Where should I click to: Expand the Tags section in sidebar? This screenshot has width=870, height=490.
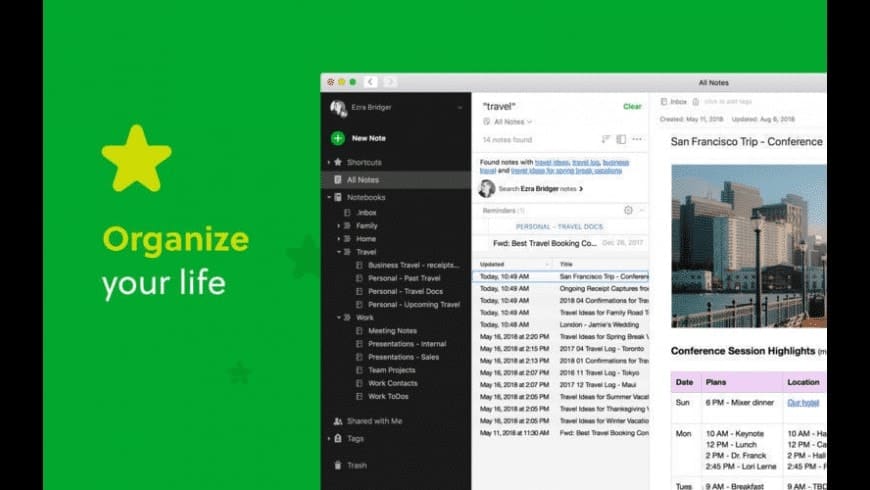(328, 438)
